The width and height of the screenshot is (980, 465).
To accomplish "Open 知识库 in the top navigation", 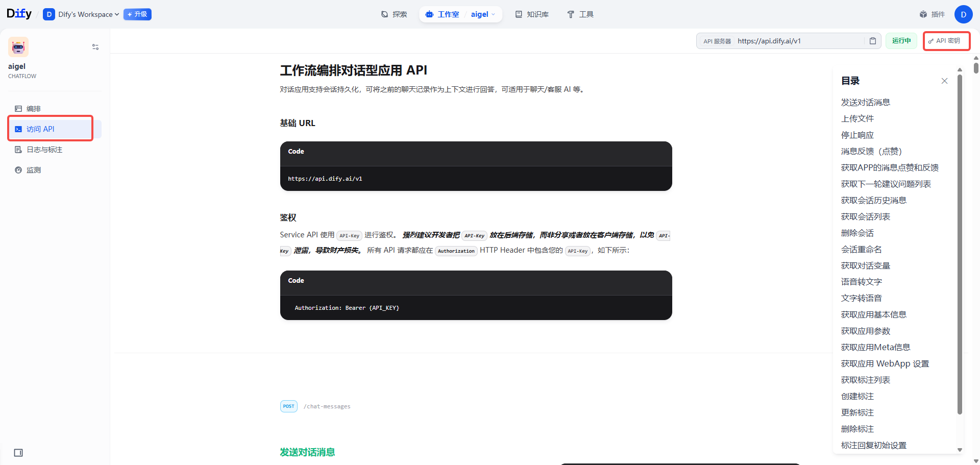I will click(x=531, y=14).
